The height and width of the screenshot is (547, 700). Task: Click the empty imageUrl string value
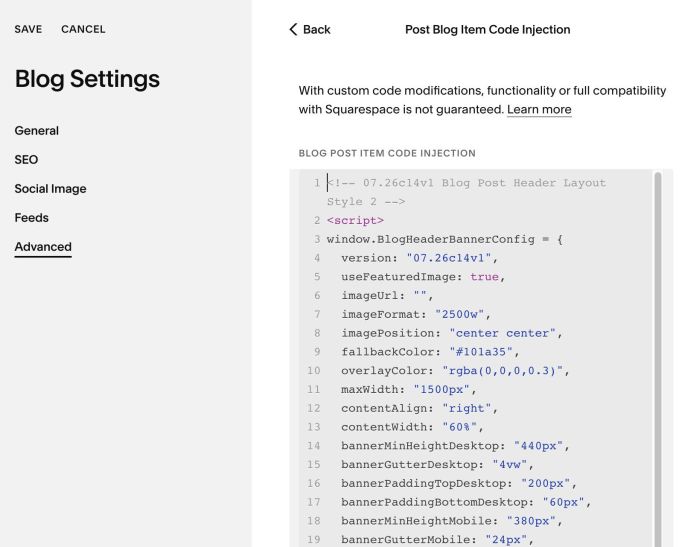[x=420, y=296]
